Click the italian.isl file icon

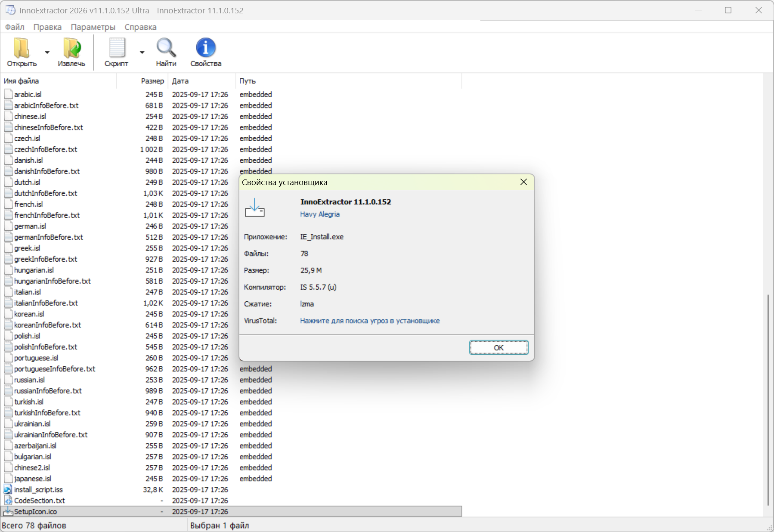click(8, 292)
